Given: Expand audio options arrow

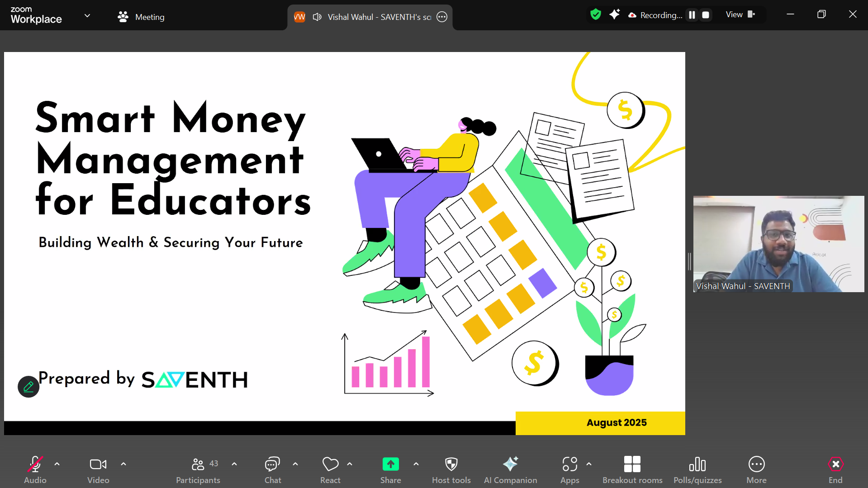Looking at the screenshot, I should (57, 464).
